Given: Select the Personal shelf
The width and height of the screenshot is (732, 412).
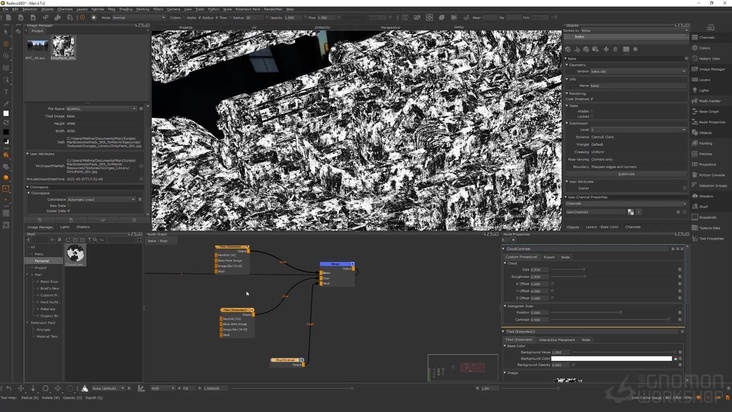Looking at the screenshot, I should pos(43,261).
